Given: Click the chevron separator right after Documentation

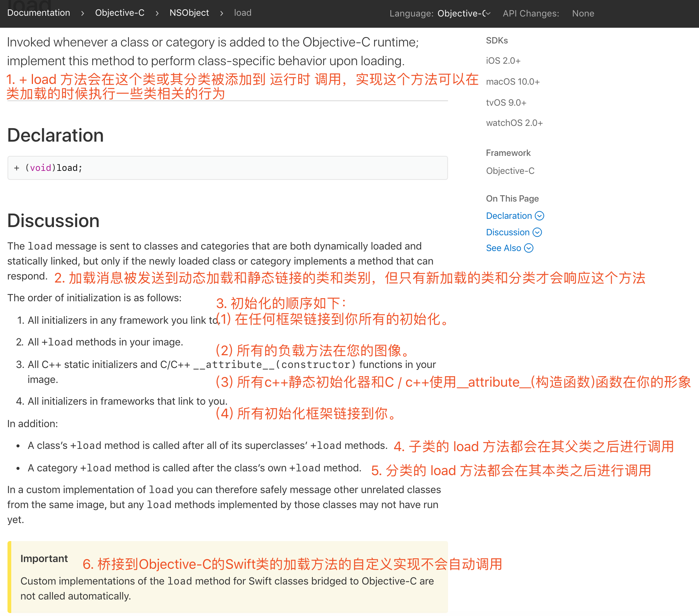Looking at the screenshot, I should click(x=82, y=13).
